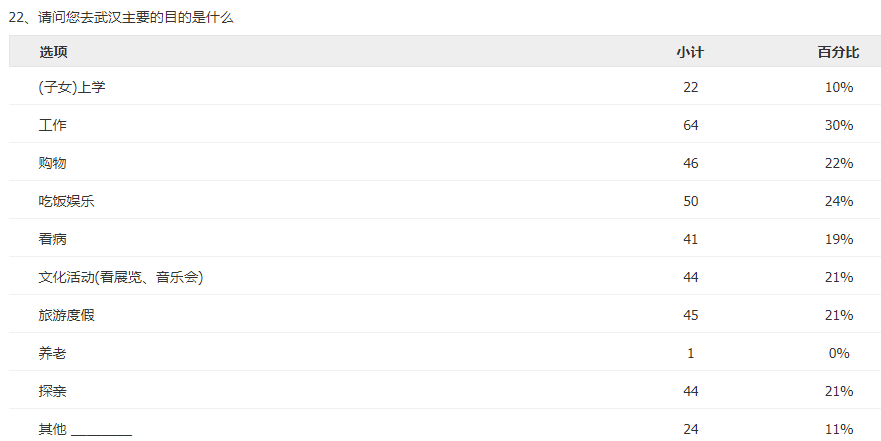Click the 百分比 column header
This screenshot has height=441, width=881.
[838, 52]
